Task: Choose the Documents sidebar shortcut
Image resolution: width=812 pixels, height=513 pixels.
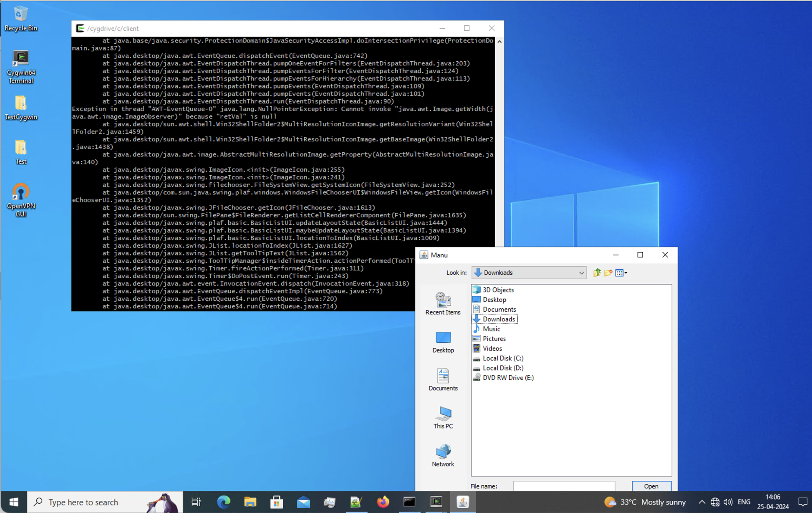Action: coord(443,379)
